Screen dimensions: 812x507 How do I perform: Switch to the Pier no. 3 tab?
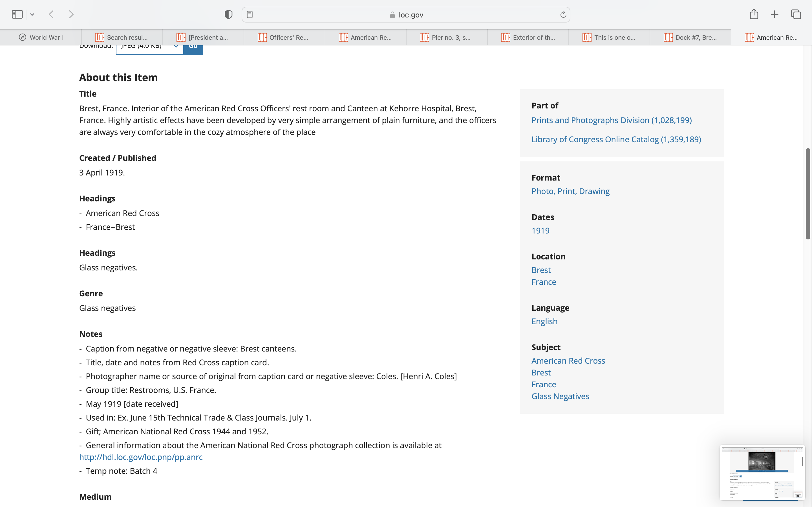click(447, 37)
